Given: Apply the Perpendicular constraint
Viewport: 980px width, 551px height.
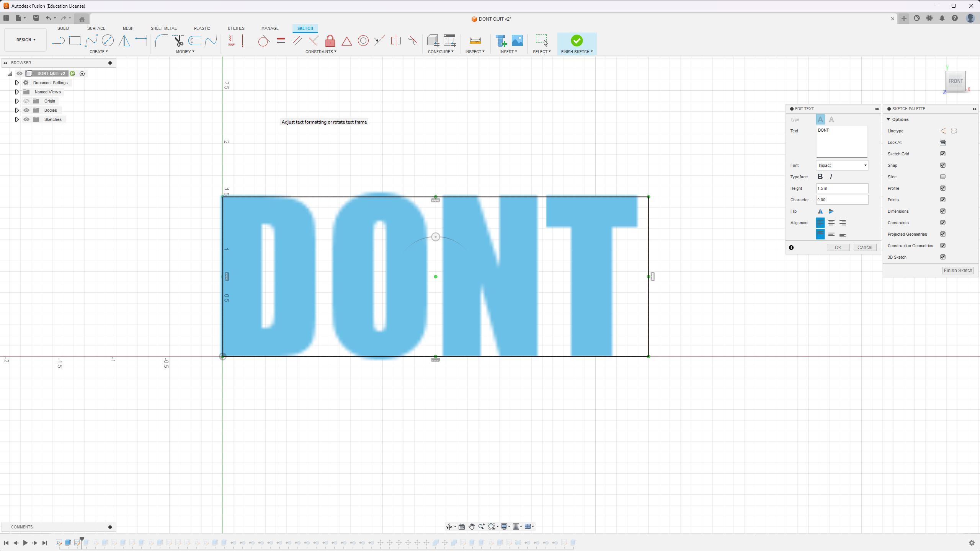Looking at the screenshot, I should click(x=314, y=41).
